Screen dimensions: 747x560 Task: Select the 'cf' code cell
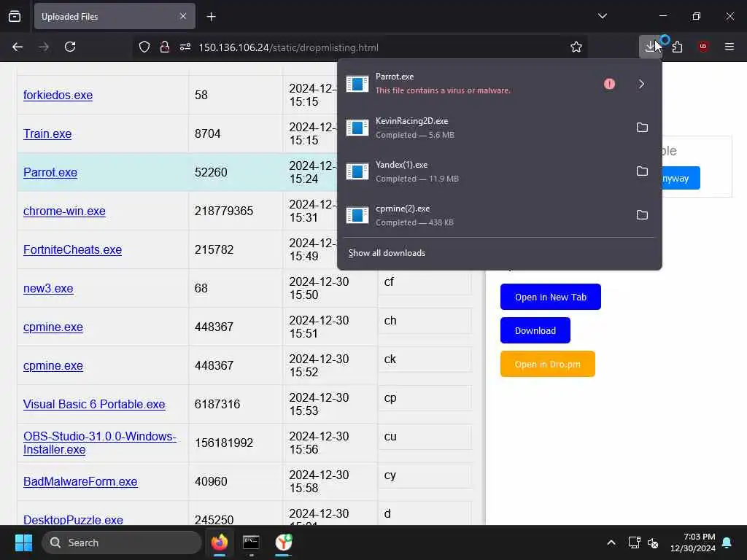pos(425,281)
